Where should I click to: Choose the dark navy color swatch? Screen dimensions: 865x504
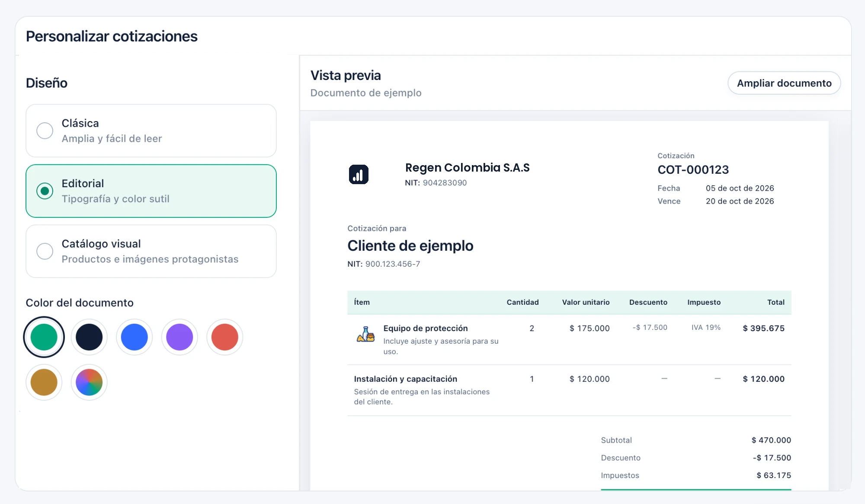click(x=89, y=337)
